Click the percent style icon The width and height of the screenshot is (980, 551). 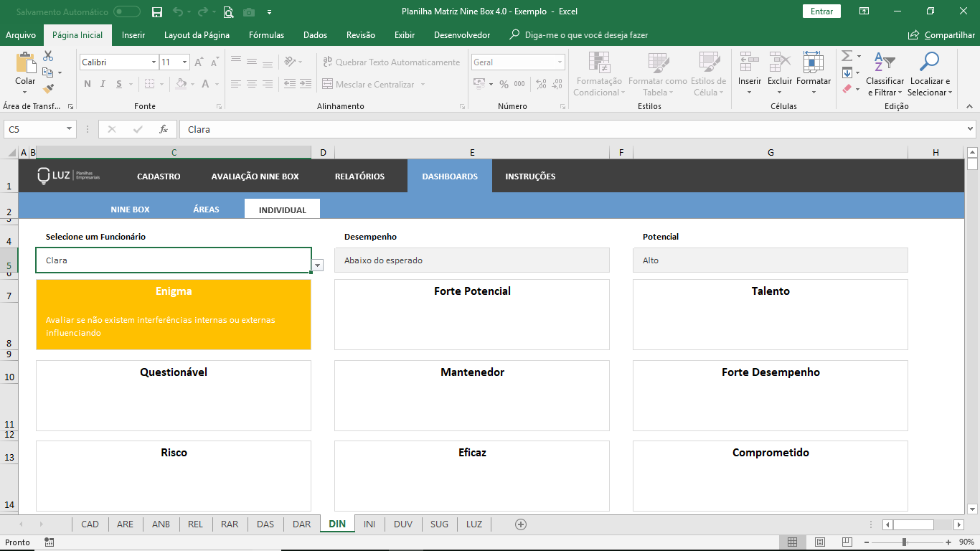click(504, 84)
